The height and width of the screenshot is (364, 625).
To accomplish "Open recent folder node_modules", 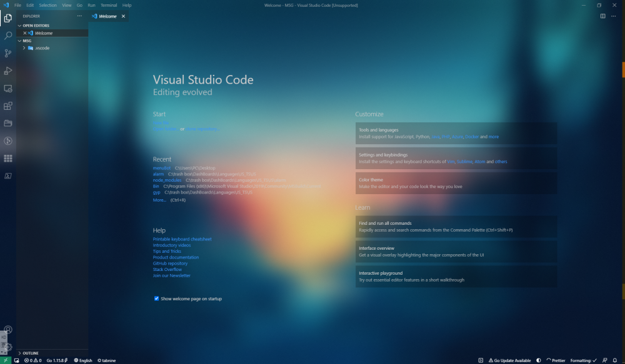I will pos(167,180).
